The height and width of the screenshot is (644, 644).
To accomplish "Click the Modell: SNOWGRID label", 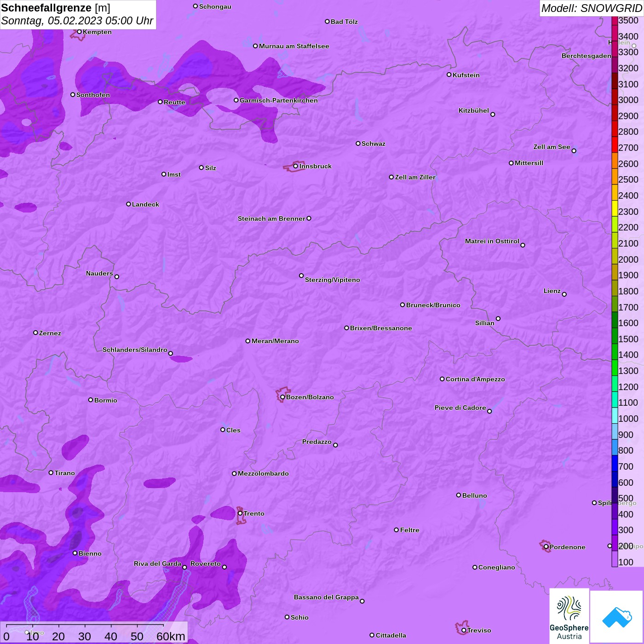I will coord(592,8).
